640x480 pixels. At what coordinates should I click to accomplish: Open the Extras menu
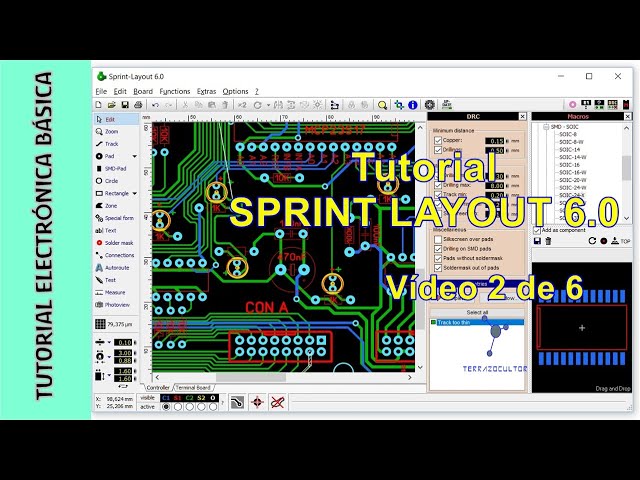[207, 91]
